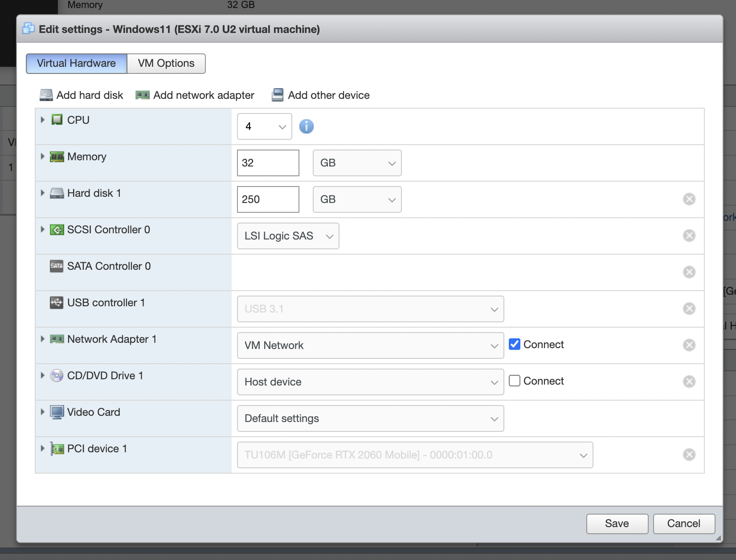The height and width of the screenshot is (560, 736).
Task: Click the Save button
Action: click(x=617, y=523)
